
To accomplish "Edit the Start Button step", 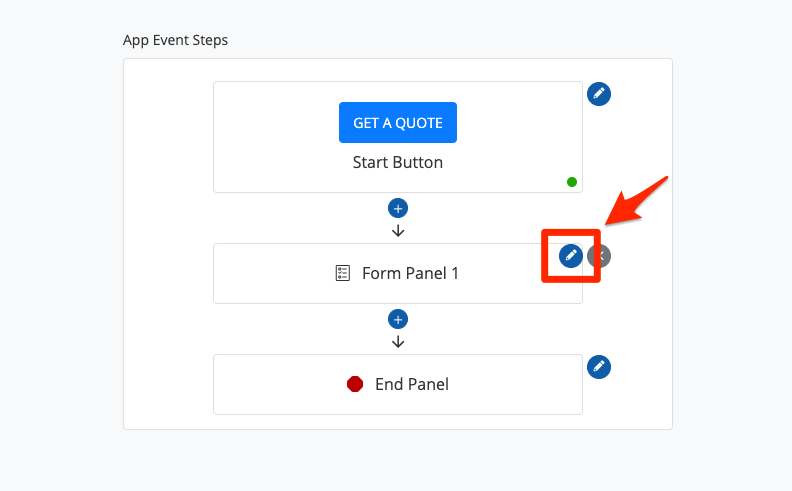I will (599, 94).
